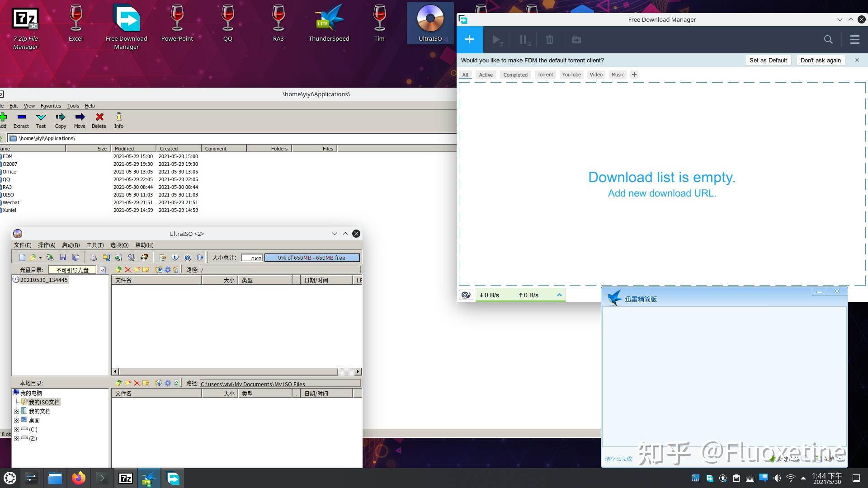Click the Open folder icon in UltraISO toolbar

pyautogui.click(x=33, y=258)
